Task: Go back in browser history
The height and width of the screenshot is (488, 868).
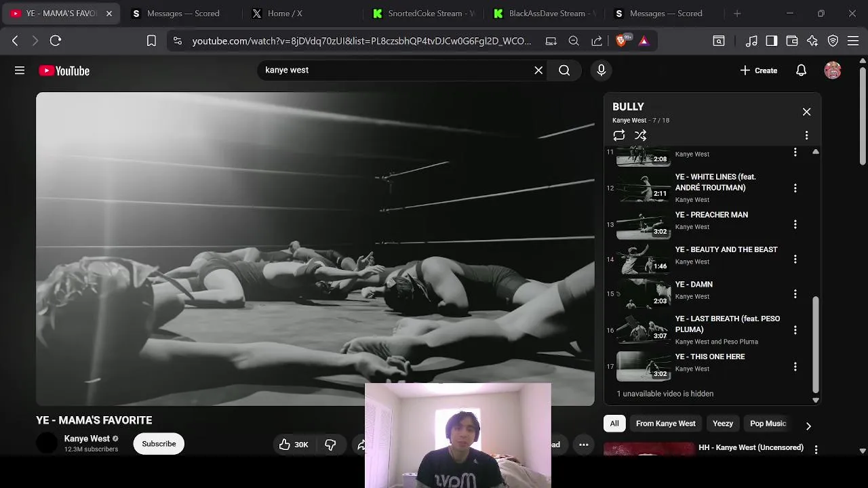Action: [15, 41]
